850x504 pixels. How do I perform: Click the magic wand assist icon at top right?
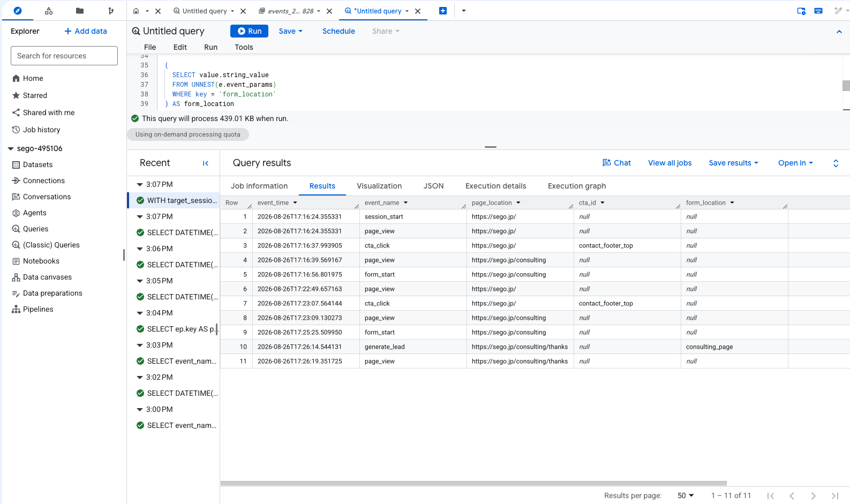pos(838,11)
